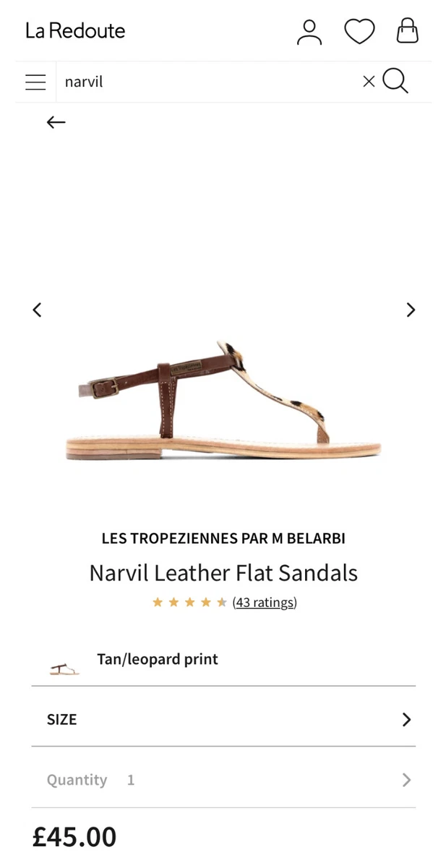Open Les Tropeziennes Par M Belarbi brand
This screenshot has width=438, height=868.
223,538
